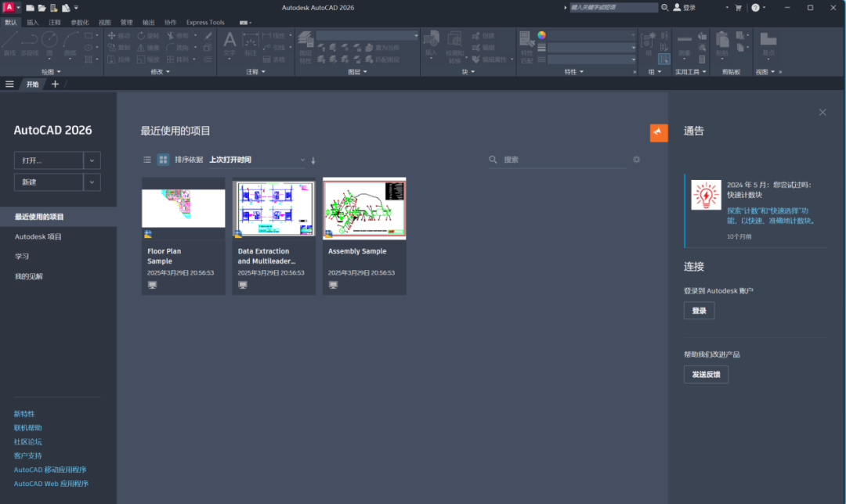Viewport: 846px width, 504px height.
Task: Click the object color wheel in 特性 panel
Action: [542, 35]
